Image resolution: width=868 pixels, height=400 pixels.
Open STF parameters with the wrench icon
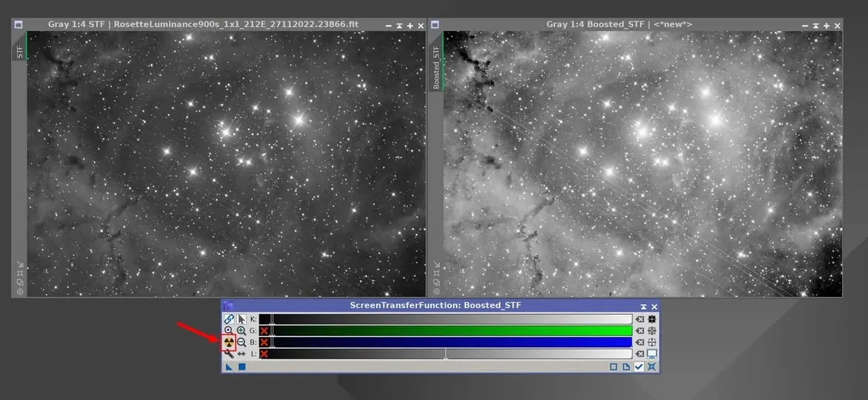tap(229, 353)
